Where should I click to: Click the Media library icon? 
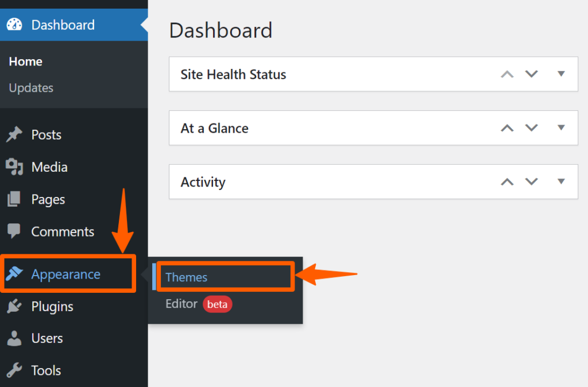coord(14,167)
